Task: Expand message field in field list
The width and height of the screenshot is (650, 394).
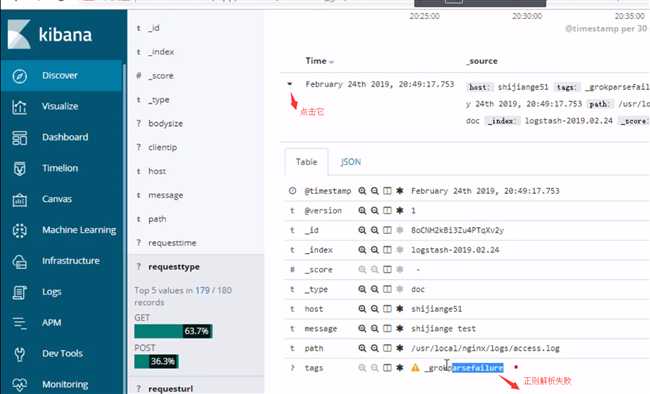Action: tap(165, 195)
